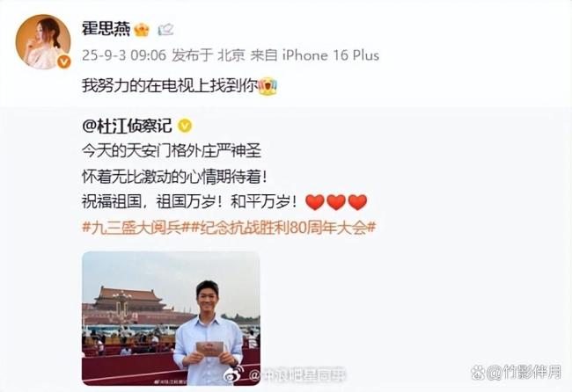
Task: Click the 25-9-3 09:06 timestamp
Action: pyautogui.click(x=124, y=55)
